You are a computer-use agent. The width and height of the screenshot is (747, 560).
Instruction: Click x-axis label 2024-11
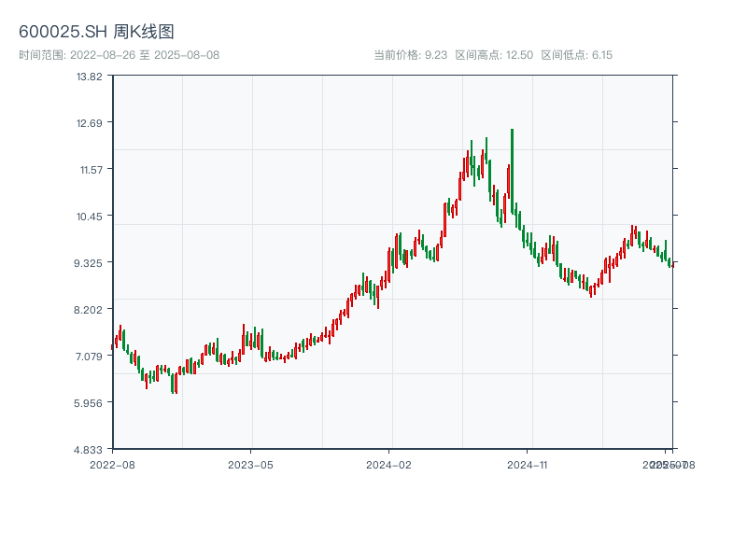point(527,465)
